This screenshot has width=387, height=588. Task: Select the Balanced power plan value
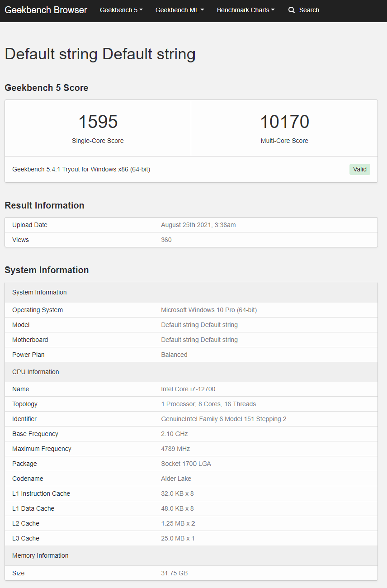pos(174,355)
